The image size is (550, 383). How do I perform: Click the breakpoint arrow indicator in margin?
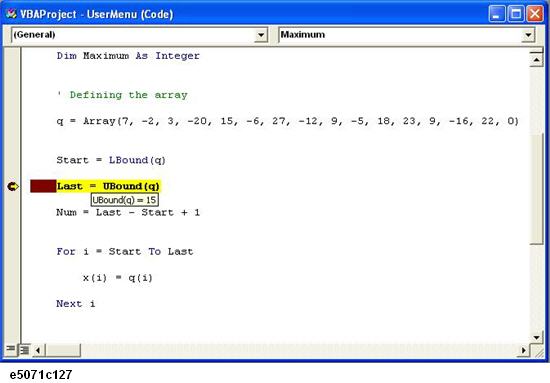coord(13,186)
